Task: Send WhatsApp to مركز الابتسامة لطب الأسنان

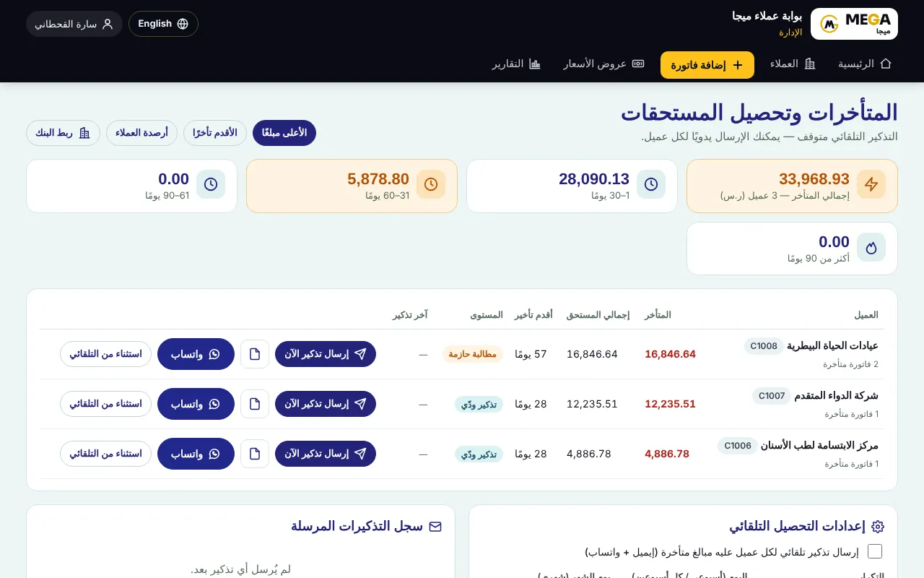Action: [x=196, y=454]
